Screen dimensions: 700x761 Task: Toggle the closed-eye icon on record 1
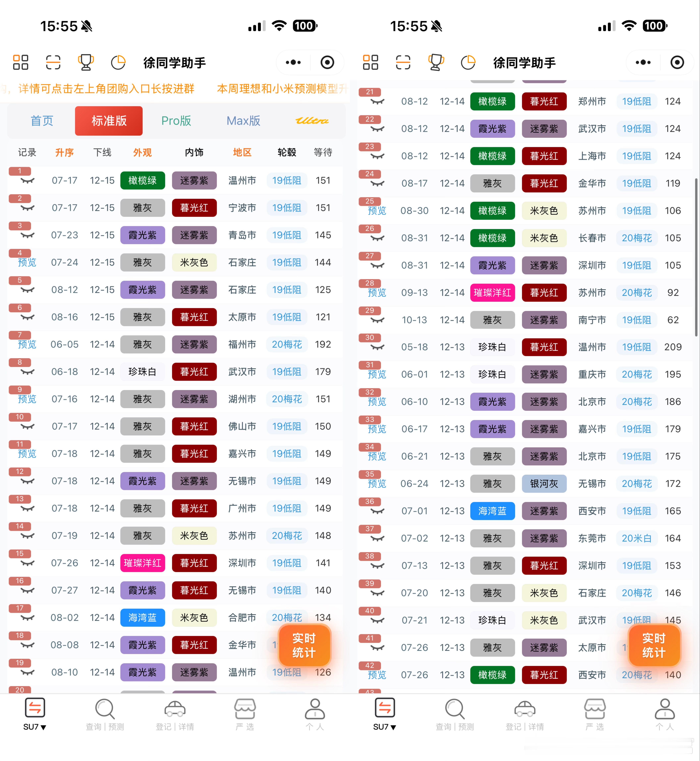coord(27,181)
